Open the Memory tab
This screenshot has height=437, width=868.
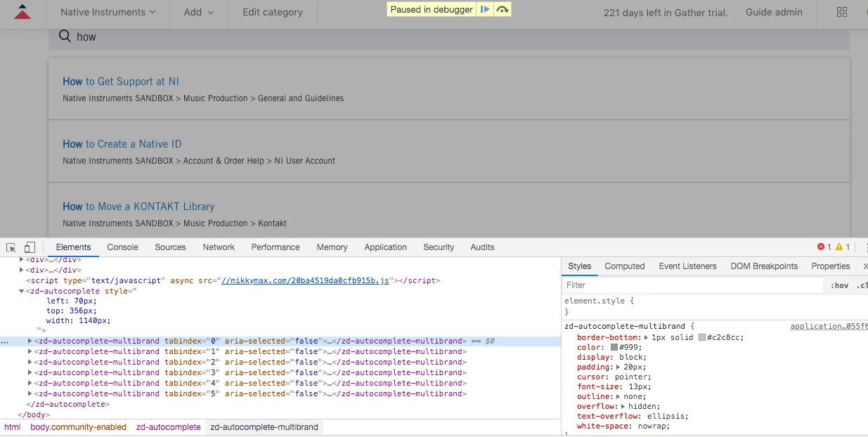[332, 247]
